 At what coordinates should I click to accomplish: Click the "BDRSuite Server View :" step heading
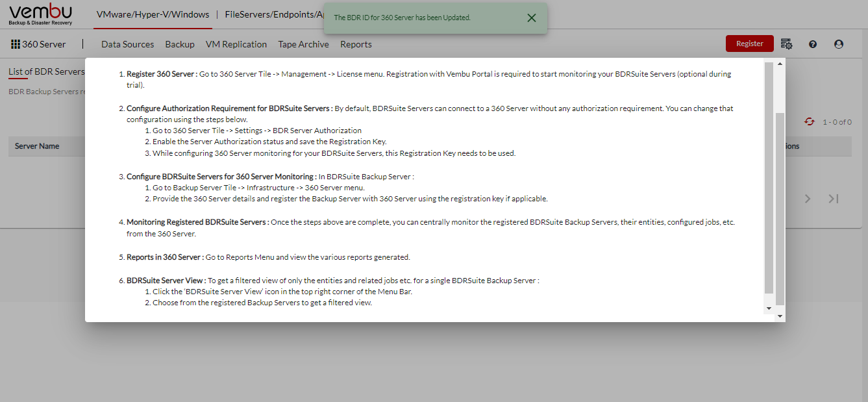tap(166, 281)
